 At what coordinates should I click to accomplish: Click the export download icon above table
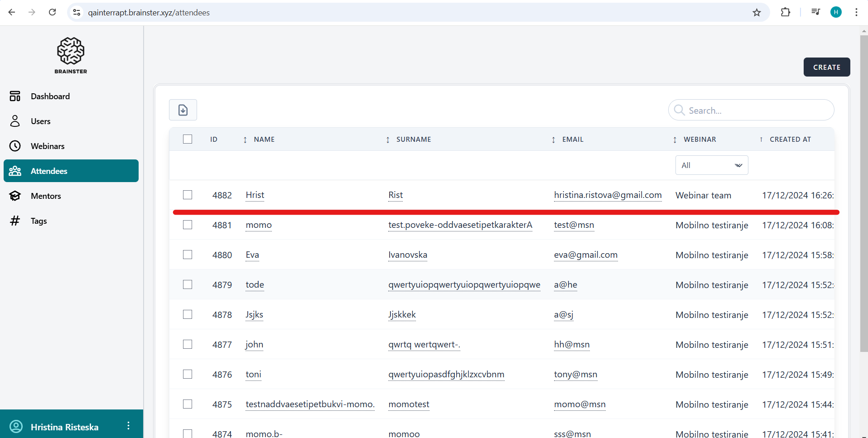coord(183,110)
